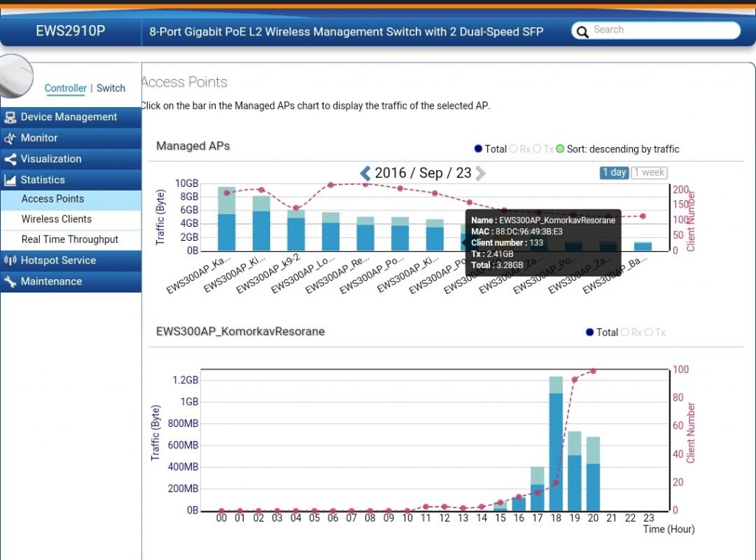Click the date text 2016 / Sep / 23
The image size is (756, 560).
[x=423, y=173]
